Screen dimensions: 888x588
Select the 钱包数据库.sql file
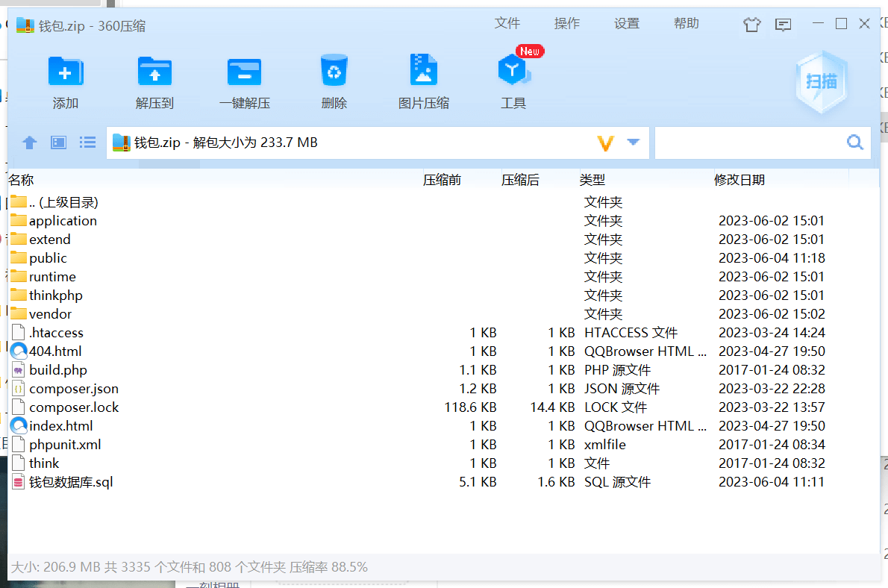click(71, 482)
